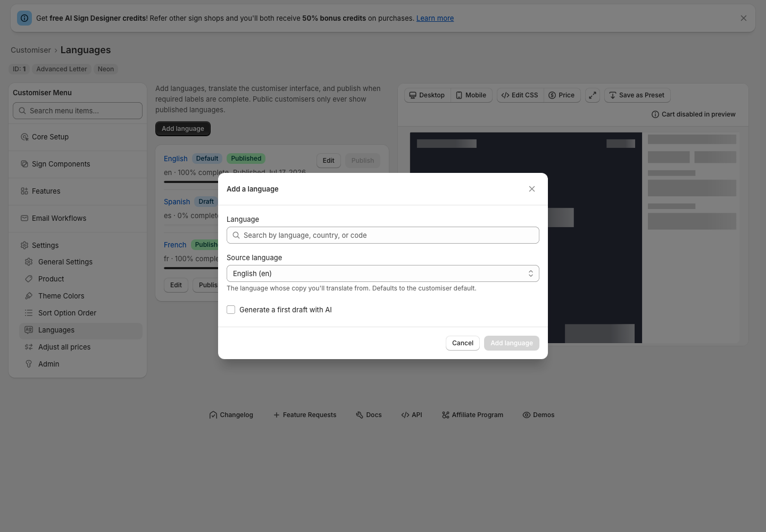Click the Default badge next to English
766x532 pixels.
pyautogui.click(x=207, y=159)
